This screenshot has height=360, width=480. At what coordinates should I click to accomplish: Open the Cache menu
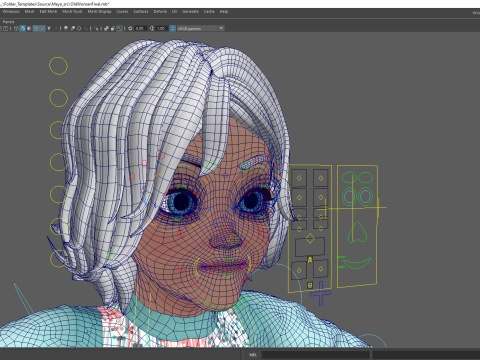tap(209, 11)
